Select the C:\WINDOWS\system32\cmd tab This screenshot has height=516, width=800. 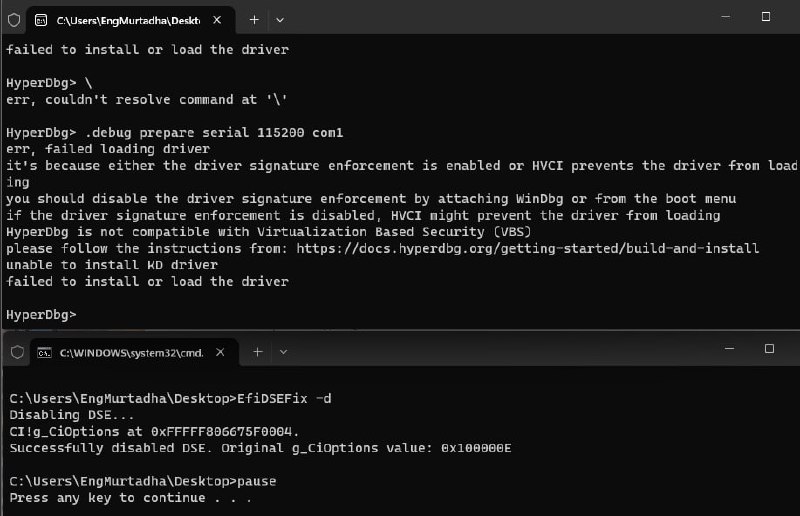click(134, 353)
